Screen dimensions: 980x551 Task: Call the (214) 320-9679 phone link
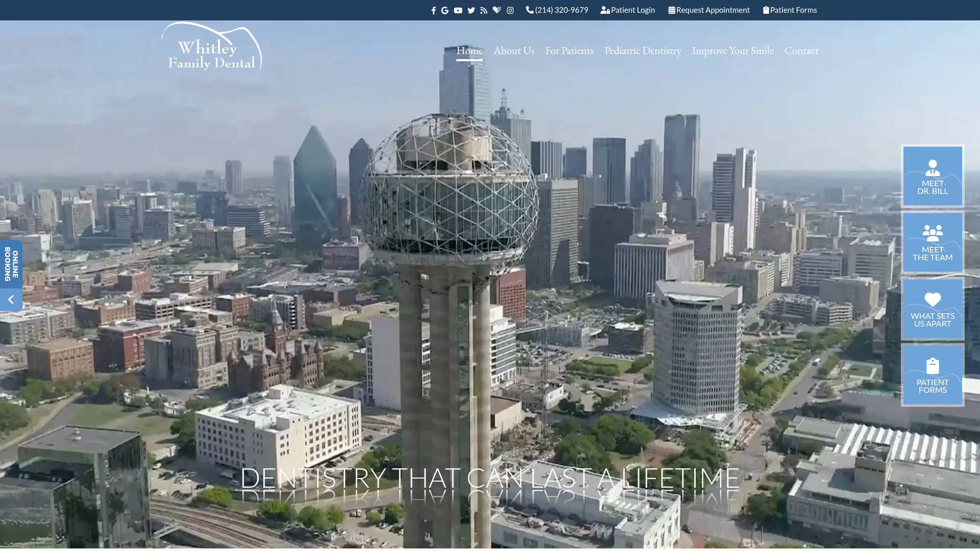click(x=557, y=10)
